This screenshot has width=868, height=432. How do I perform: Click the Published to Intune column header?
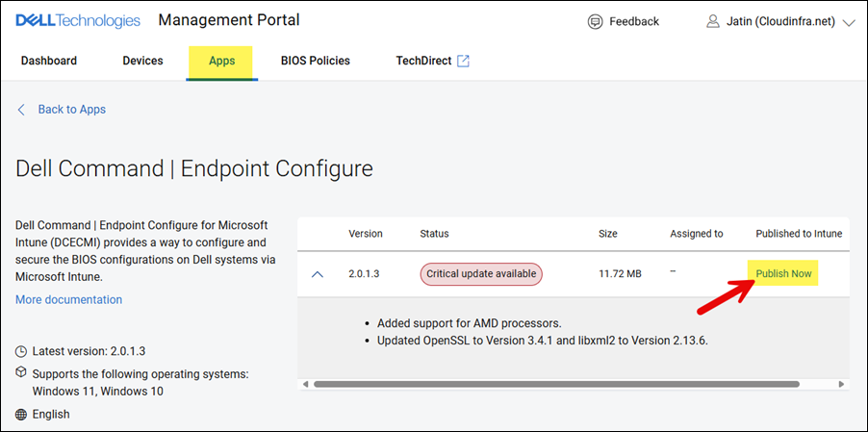pyautogui.click(x=799, y=234)
